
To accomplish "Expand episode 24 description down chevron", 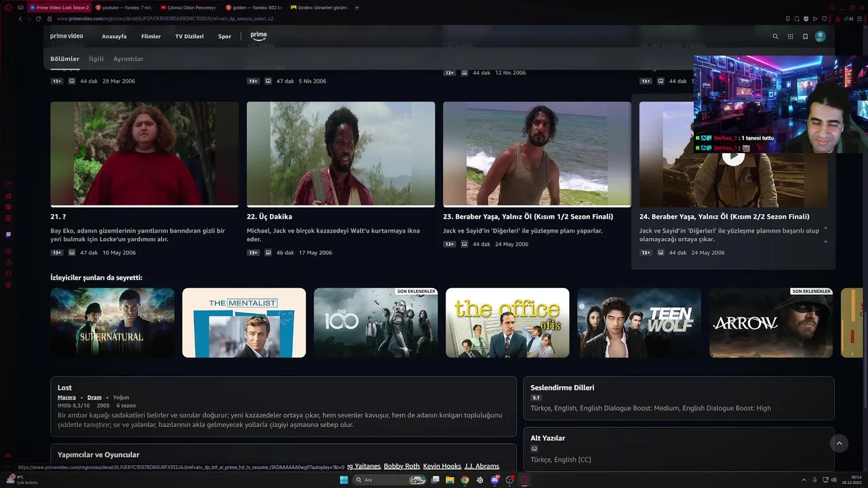I will (825, 241).
